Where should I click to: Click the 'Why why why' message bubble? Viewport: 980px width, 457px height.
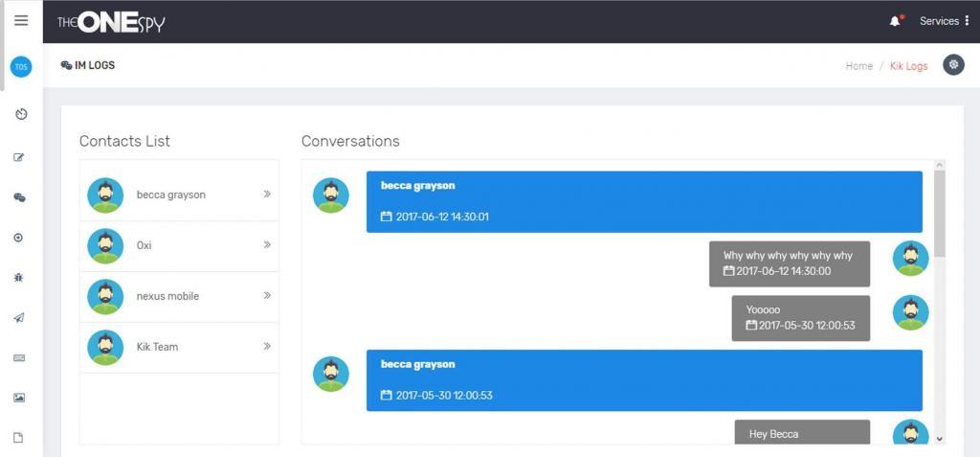click(x=789, y=263)
